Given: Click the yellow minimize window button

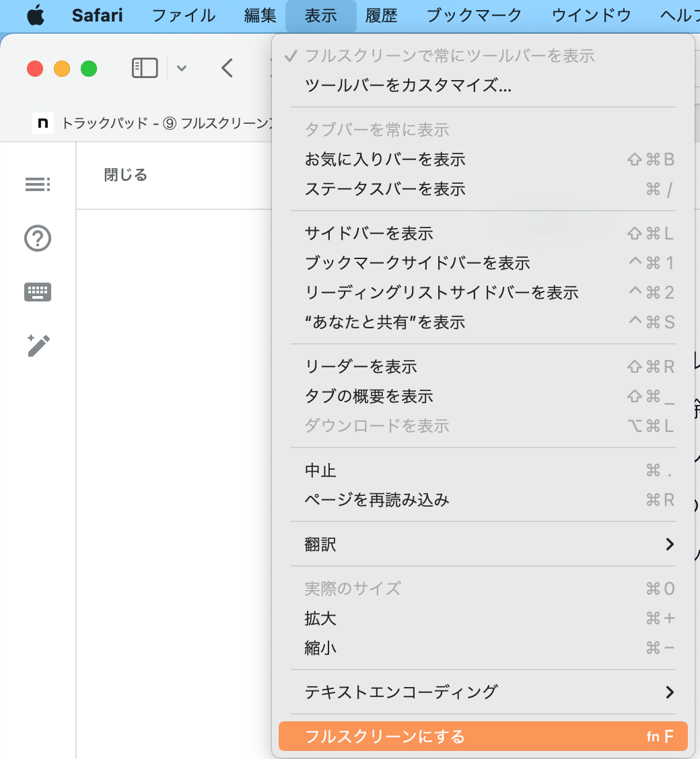Looking at the screenshot, I should tap(62, 69).
